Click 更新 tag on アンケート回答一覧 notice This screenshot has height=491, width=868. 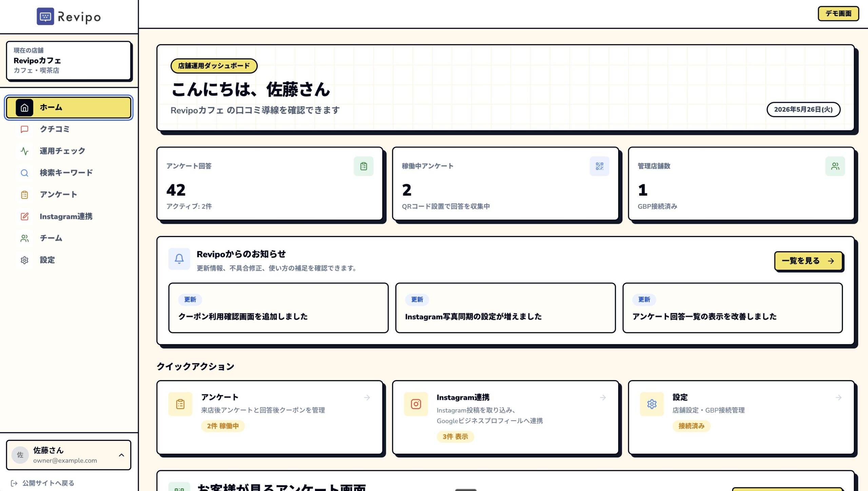(644, 299)
